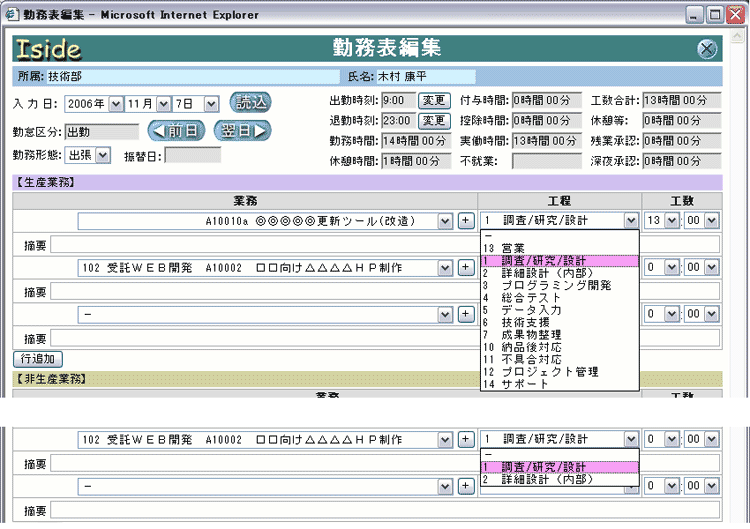Viewport: 750px width, 529px height.
Task: Select 7 成果物整理 option
Action: (560, 335)
